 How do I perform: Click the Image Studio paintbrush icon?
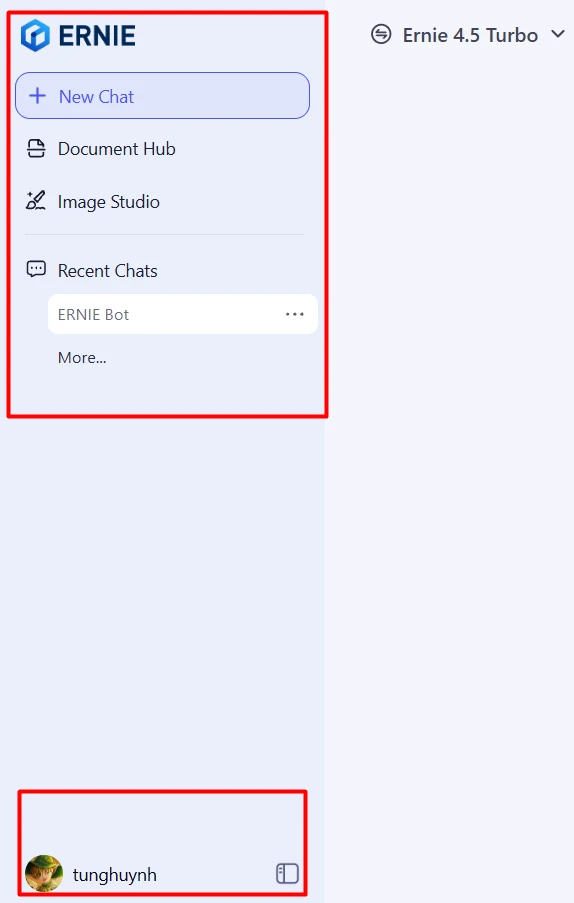tap(36, 201)
